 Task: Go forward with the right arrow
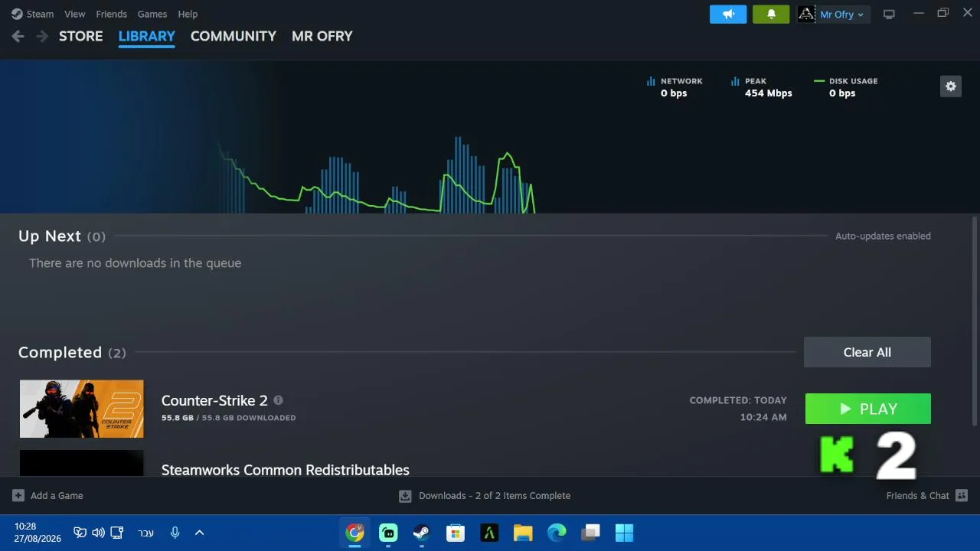click(43, 36)
